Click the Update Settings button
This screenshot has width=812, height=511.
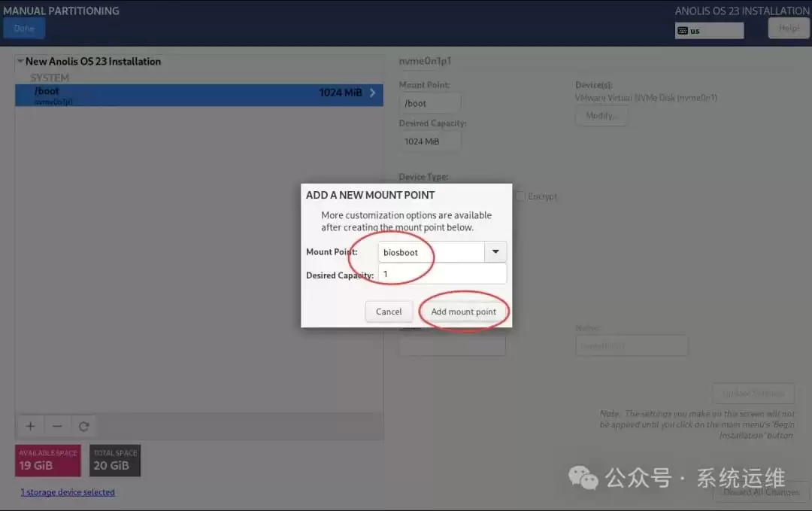coord(753,394)
